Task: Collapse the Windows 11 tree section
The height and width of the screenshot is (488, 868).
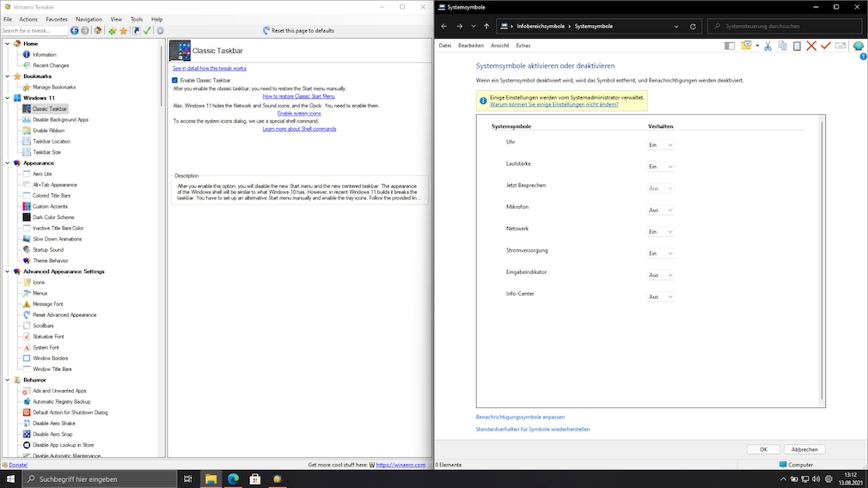Action: (7, 98)
